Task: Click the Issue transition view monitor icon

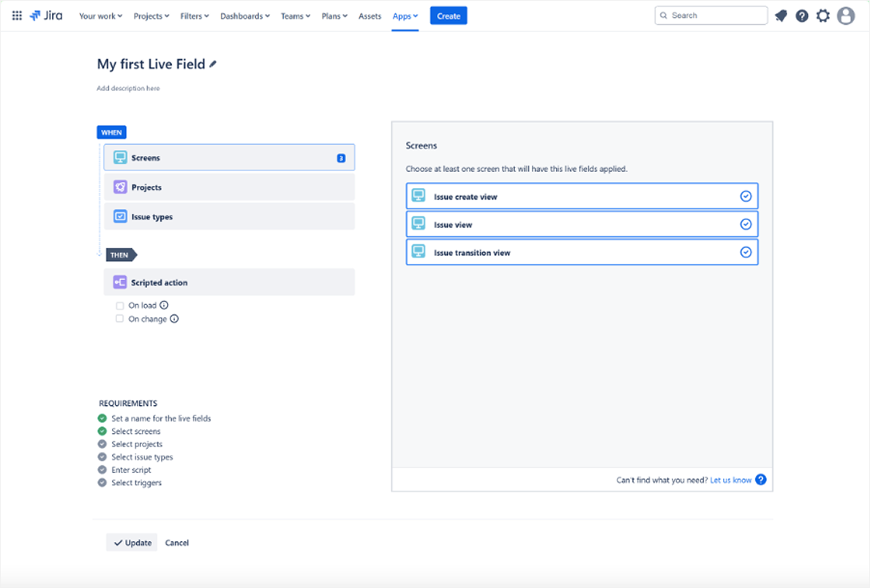Action: 419,252
